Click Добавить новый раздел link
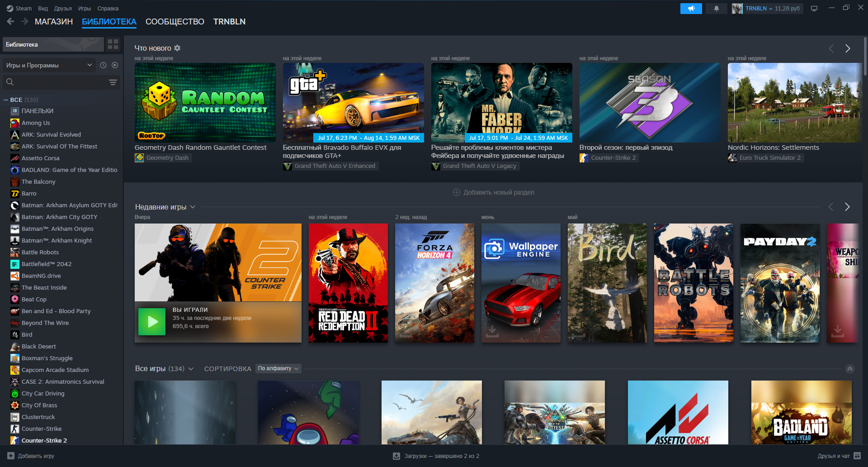This screenshot has height=467, width=868. point(499,192)
